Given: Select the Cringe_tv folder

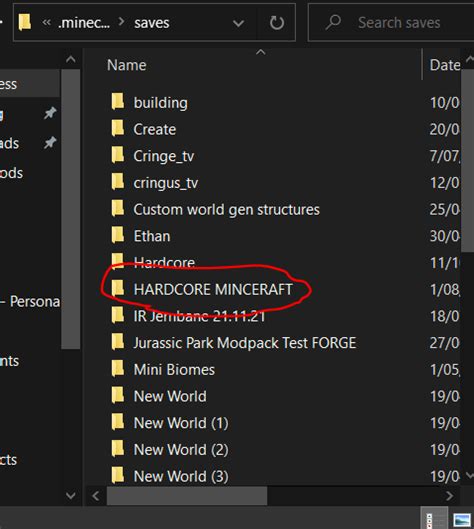Looking at the screenshot, I should [164, 156].
